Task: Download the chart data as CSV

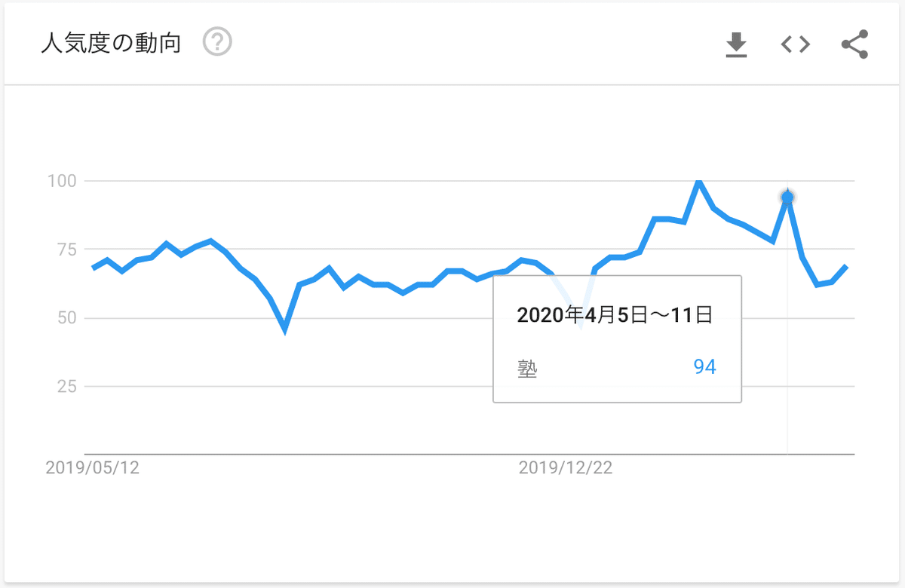Action: click(736, 45)
